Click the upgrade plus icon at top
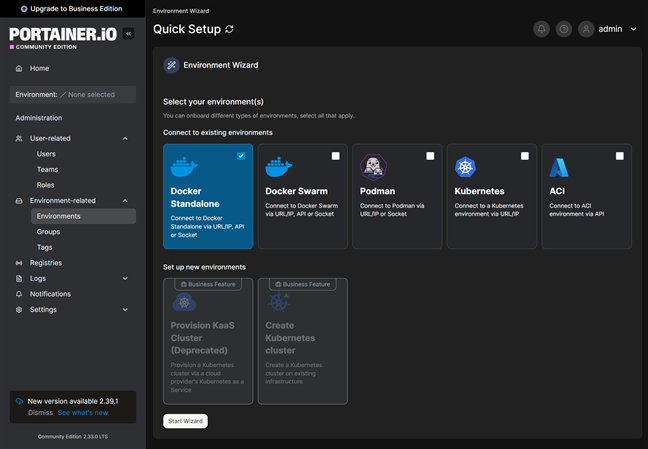 [x=24, y=9]
